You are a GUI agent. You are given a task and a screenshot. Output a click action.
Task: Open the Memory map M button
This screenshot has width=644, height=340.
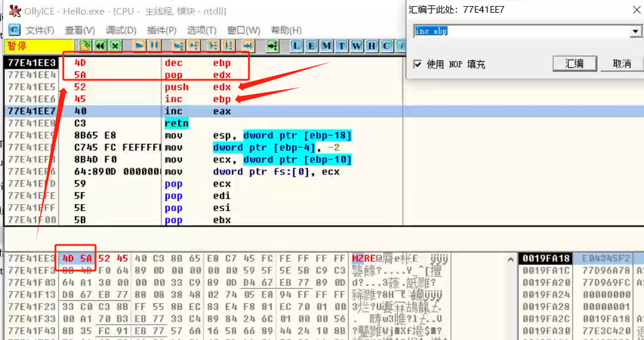pyautogui.click(x=326, y=46)
